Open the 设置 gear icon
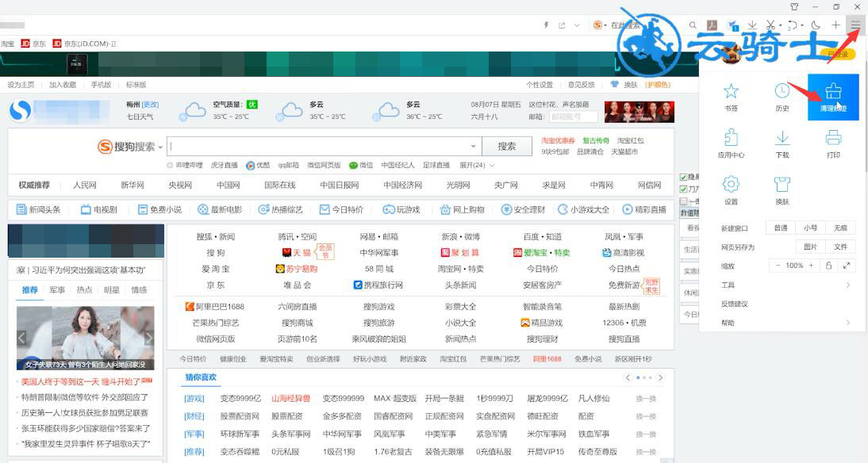This screenshot has width=868, height=463. pos(731,184)
